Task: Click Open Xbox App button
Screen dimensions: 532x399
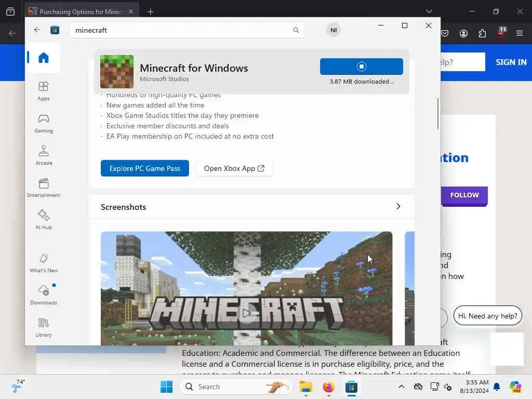Action: tap(234, 168)
